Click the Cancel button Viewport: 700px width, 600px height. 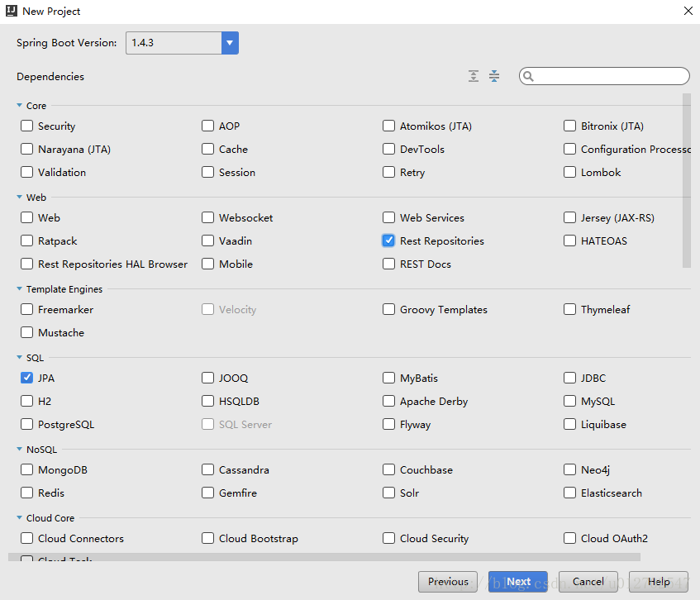coord(588,582)
